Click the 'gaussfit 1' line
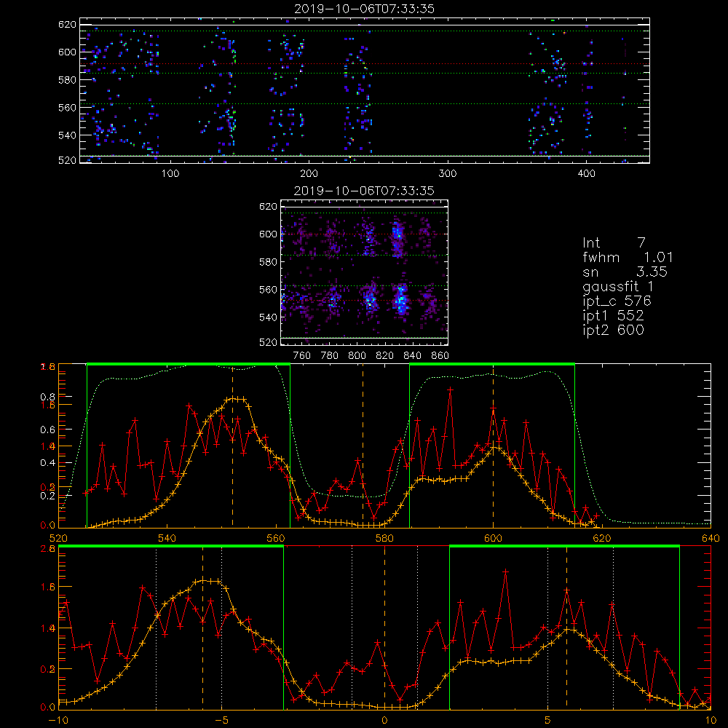 pyautogui.click(x=618, y=287)
